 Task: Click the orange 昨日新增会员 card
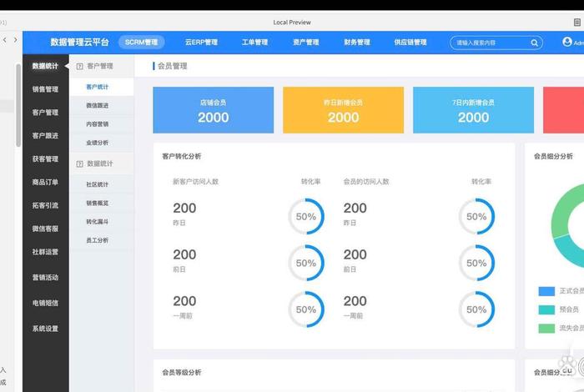point(343,110)
